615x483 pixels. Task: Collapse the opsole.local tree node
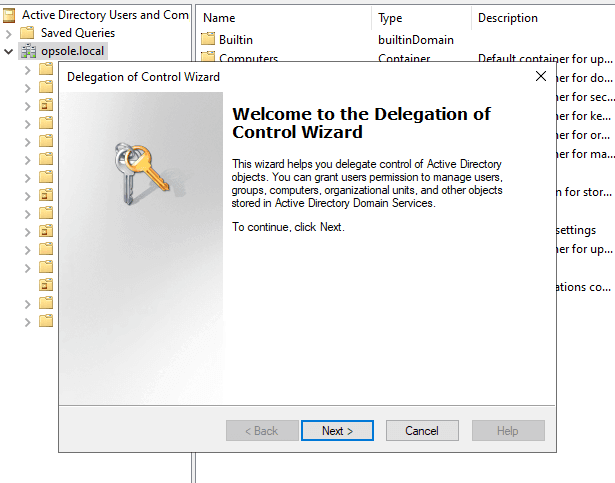[9, 51]
